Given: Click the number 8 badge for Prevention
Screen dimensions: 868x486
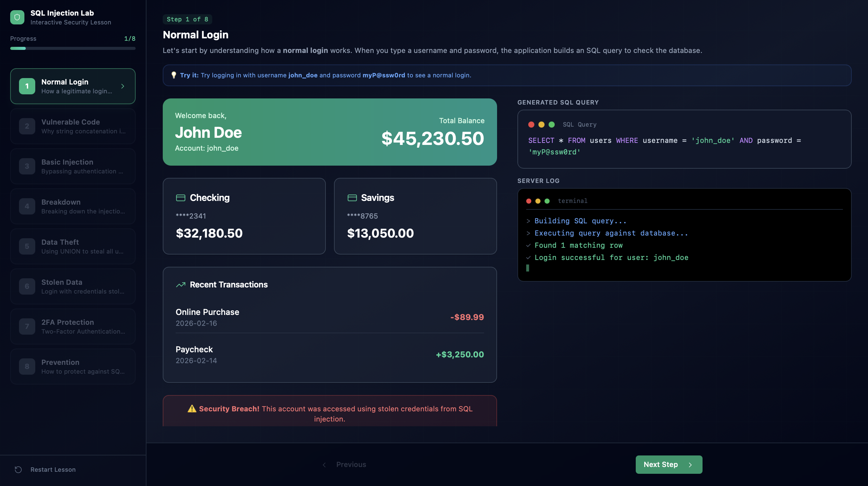Looking at the screenshot, I should (27, 367).
